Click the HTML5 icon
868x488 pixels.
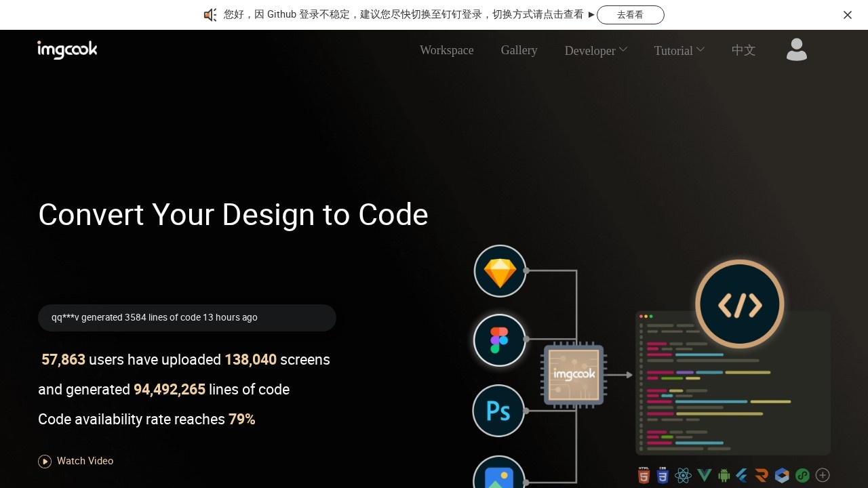[643, 475]
